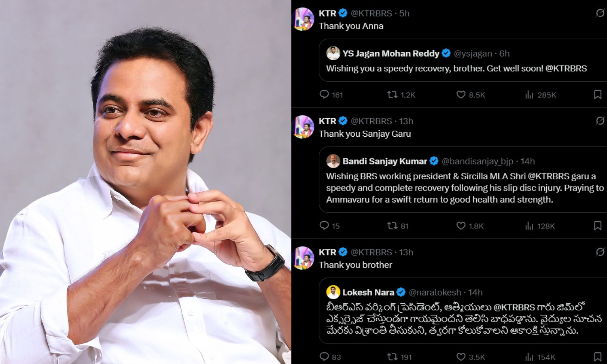Open the @KTRBRS mention in Jagan's tweet

[x=566, y=68]
